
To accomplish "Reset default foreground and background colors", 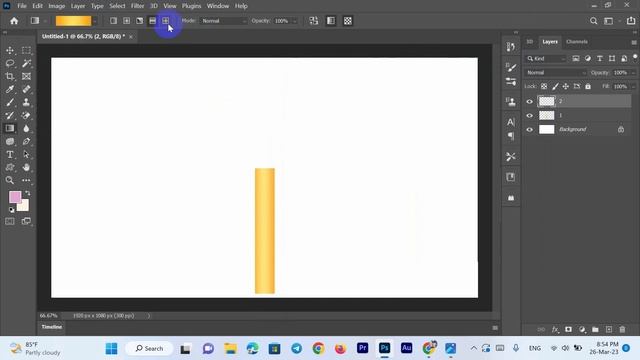I will click(x=11, y=210).
